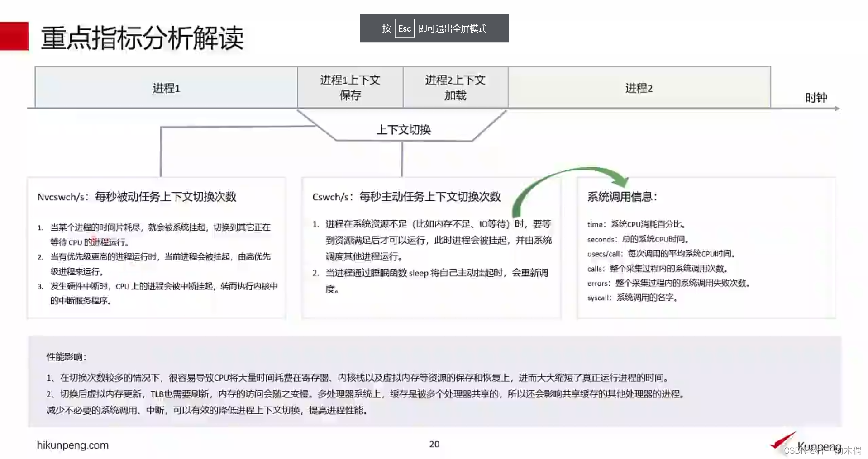Select the 进程1上下文保存 block

pos(349,88)
